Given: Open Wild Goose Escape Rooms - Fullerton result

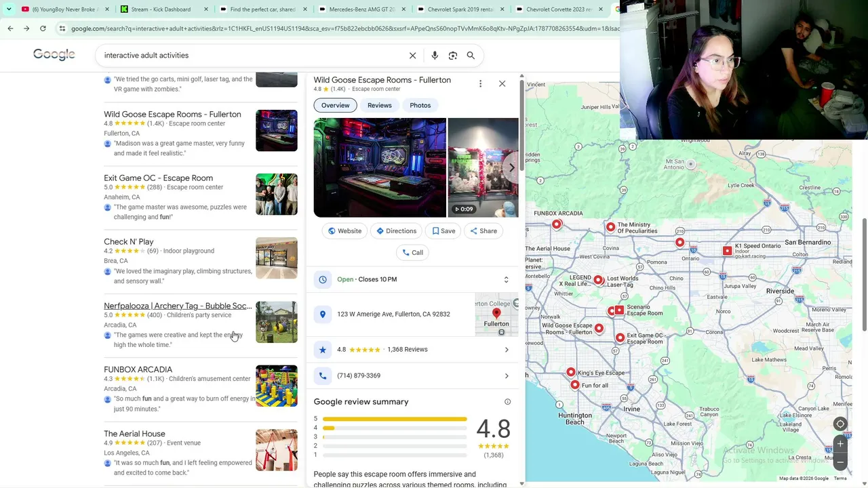Looking at the screenshot, I should coord(172,115).
